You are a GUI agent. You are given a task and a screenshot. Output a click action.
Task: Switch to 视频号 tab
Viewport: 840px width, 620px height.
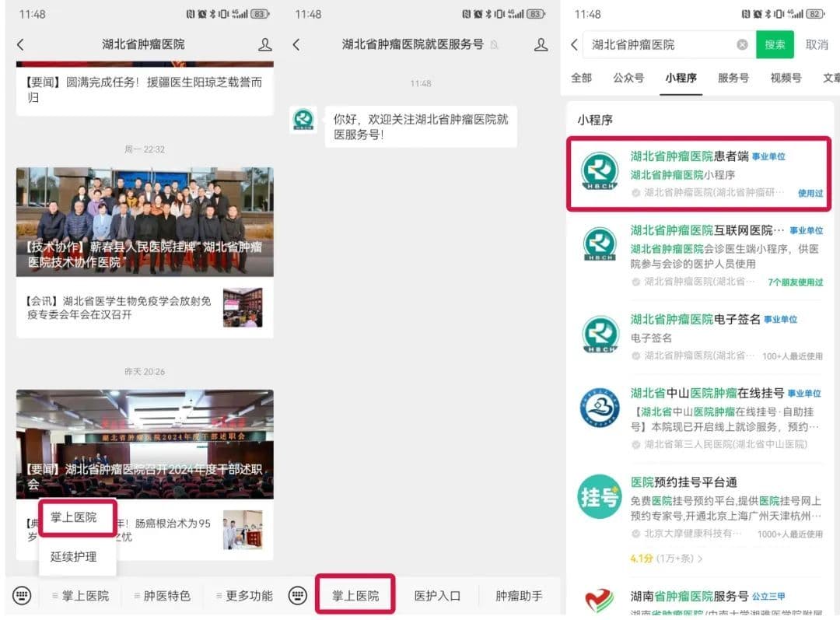click(x=786, y=78)
